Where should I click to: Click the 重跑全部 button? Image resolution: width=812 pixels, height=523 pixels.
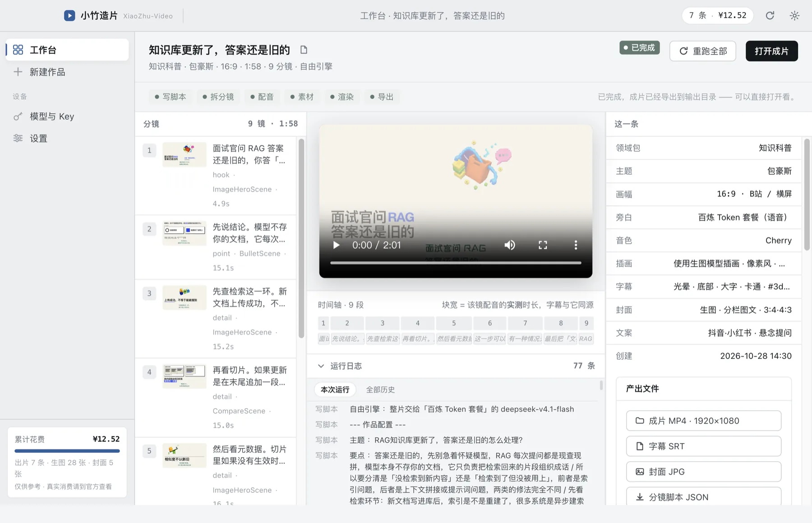(702, 51)
